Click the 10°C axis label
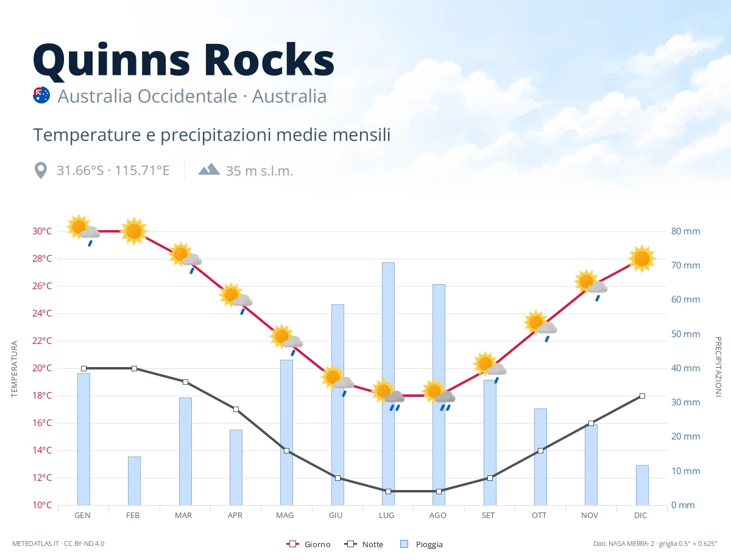The width and height of the screenshot is (731, 560). [x=42, y=505]
